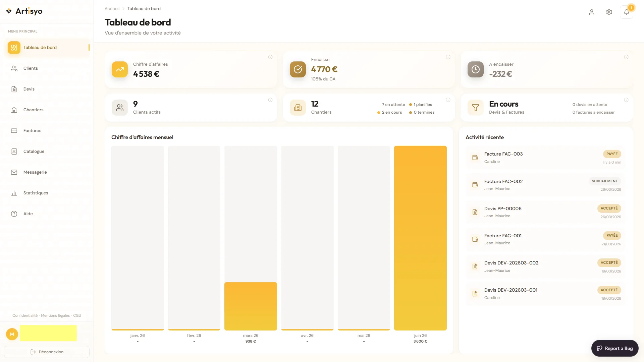
Task: Open the Confidentialité link
Action: click(x=25, y=316)
